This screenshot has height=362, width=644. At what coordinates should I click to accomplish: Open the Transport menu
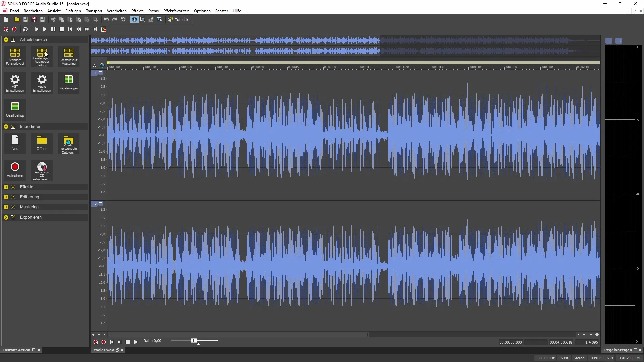point(94,11)
